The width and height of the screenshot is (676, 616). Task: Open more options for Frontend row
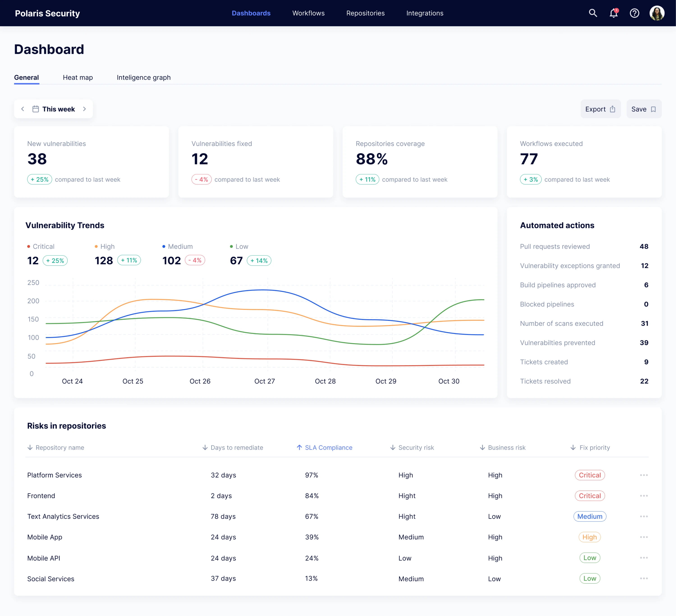644,496
